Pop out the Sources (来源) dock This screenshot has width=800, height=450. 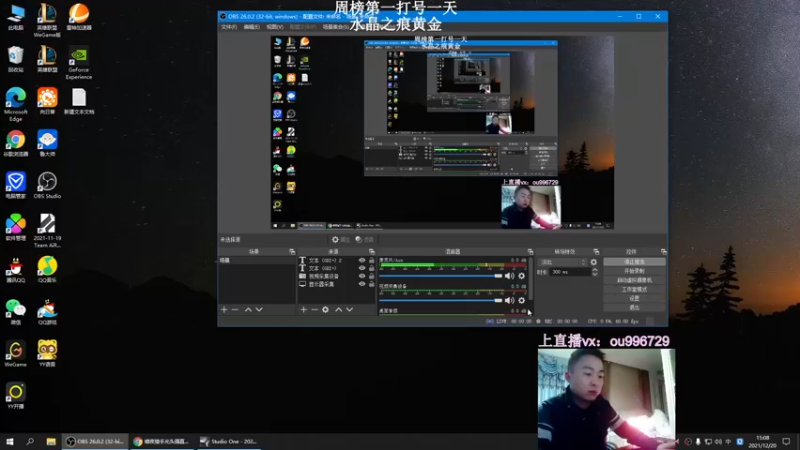(x=371, y=252)
